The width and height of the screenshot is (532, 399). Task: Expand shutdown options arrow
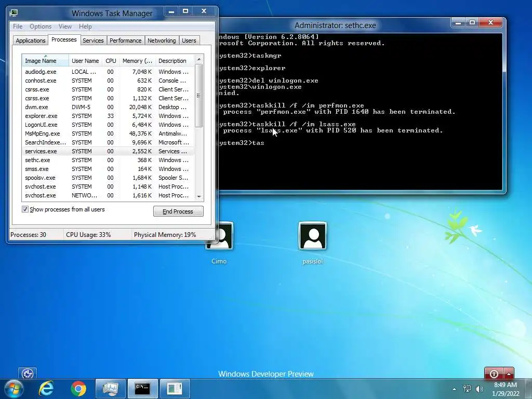[509, 374]
